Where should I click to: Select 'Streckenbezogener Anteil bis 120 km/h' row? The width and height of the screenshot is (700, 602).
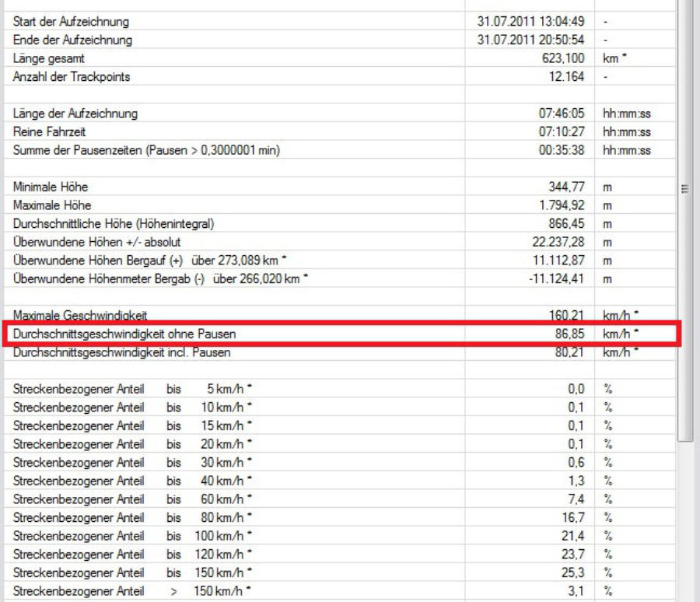point(340,554)
